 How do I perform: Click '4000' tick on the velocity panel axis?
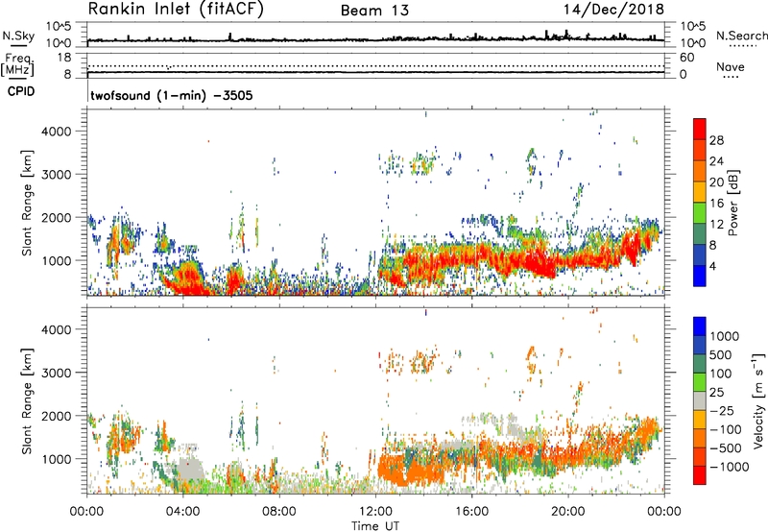[x=57, y=329]
